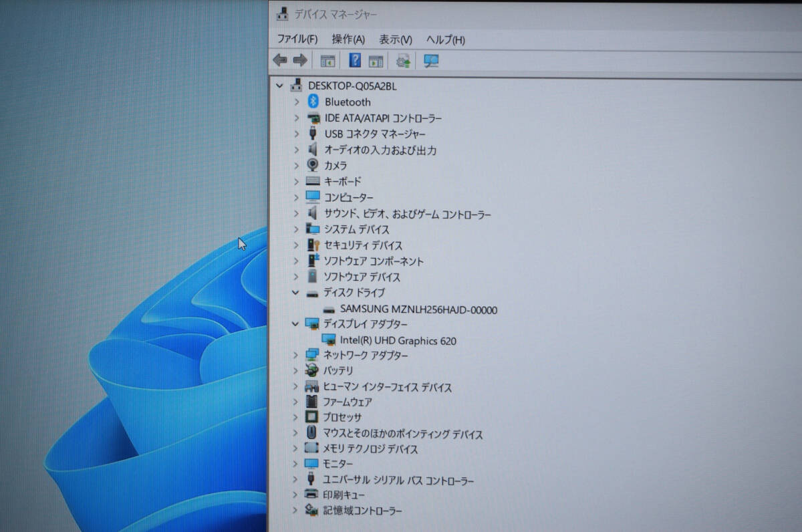
Task: Select the ソフトウェア デバイス row text
Action: point(362,277)
